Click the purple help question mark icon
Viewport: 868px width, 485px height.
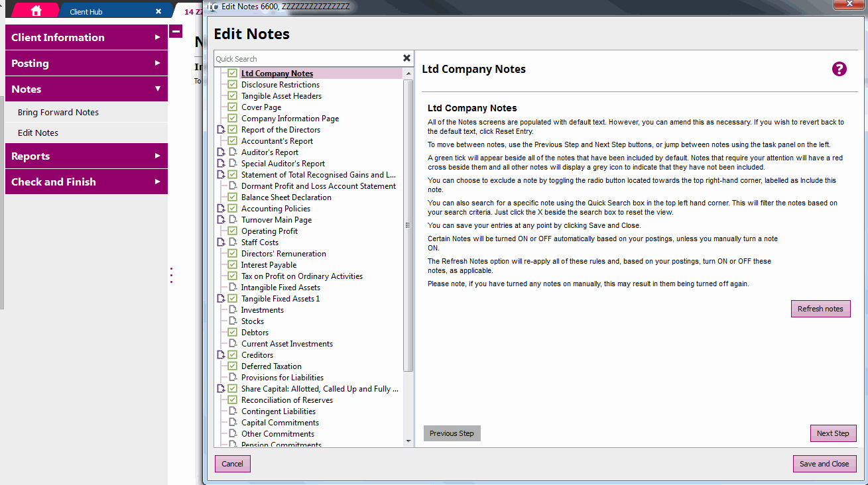839,69
